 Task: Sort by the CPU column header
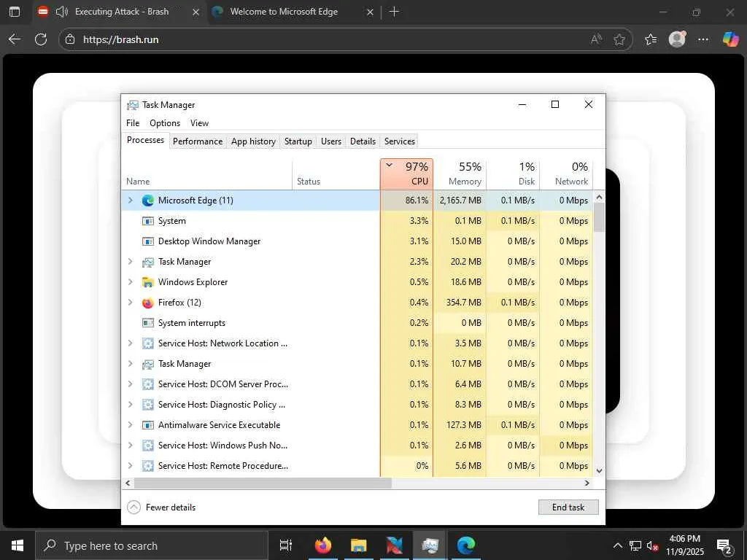click(407, 174)
